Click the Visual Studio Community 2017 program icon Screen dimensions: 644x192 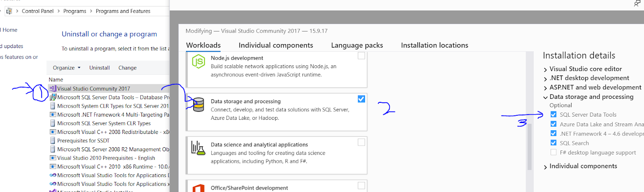tap(53, 88)
